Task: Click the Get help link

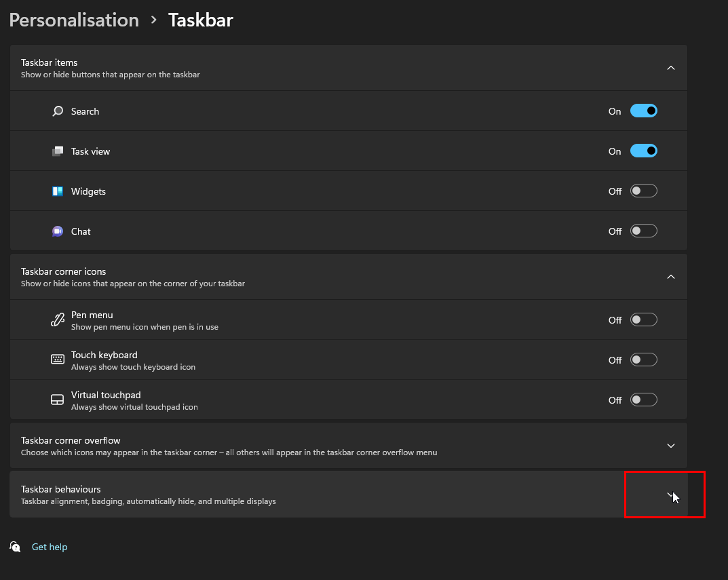Action: tap(49, 547)
